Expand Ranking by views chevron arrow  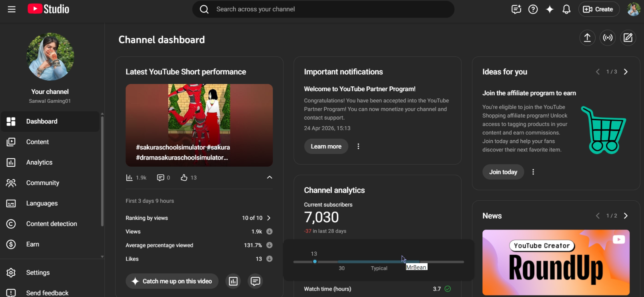coord(269,218)
